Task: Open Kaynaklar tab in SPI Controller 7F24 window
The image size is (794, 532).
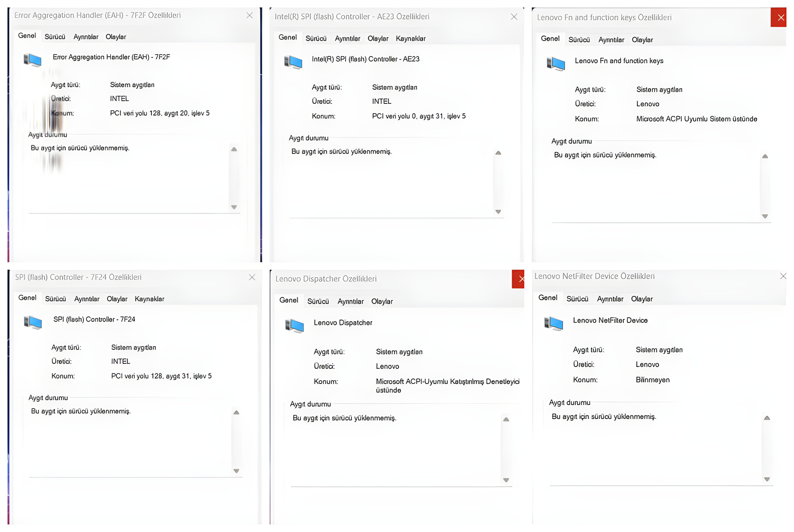Action: [x=149, y=299]
